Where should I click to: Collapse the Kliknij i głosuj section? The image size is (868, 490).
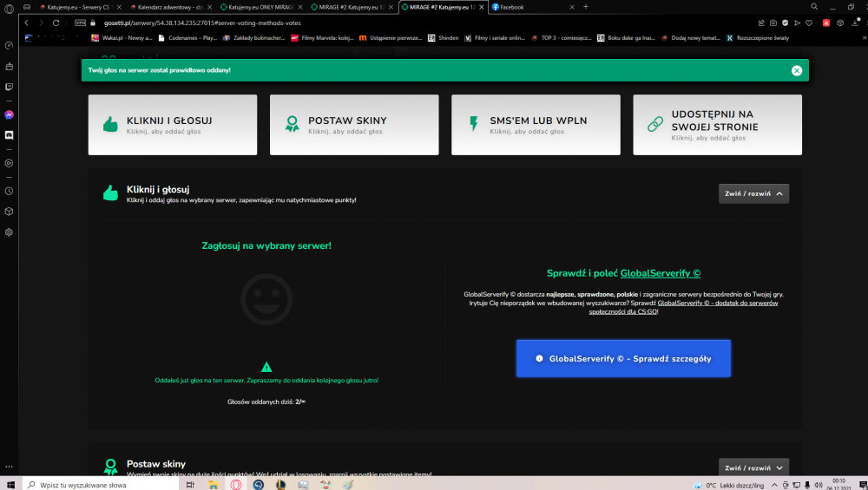[753, 193]
